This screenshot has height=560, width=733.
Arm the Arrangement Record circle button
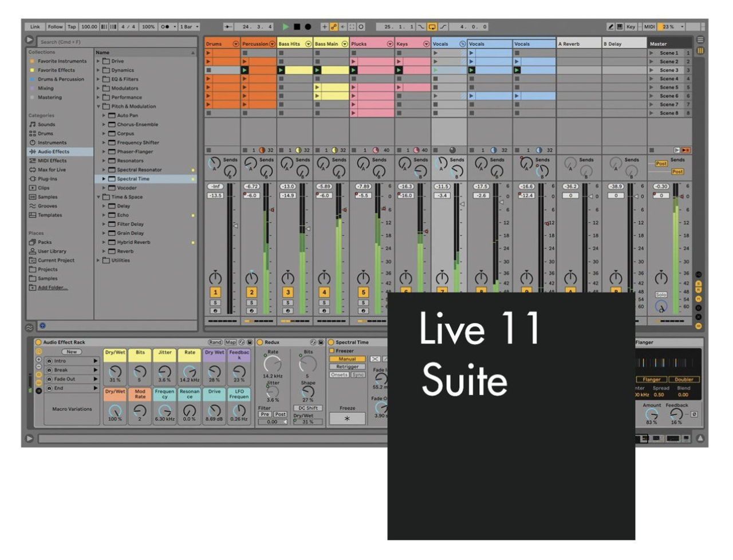[x=308, y=26]
